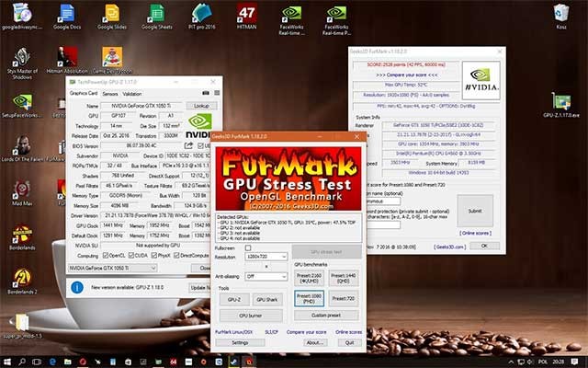Switch to the Validation tab in GPU-Z
This screenshot has width=588, height=368.
tap(132, 94)
